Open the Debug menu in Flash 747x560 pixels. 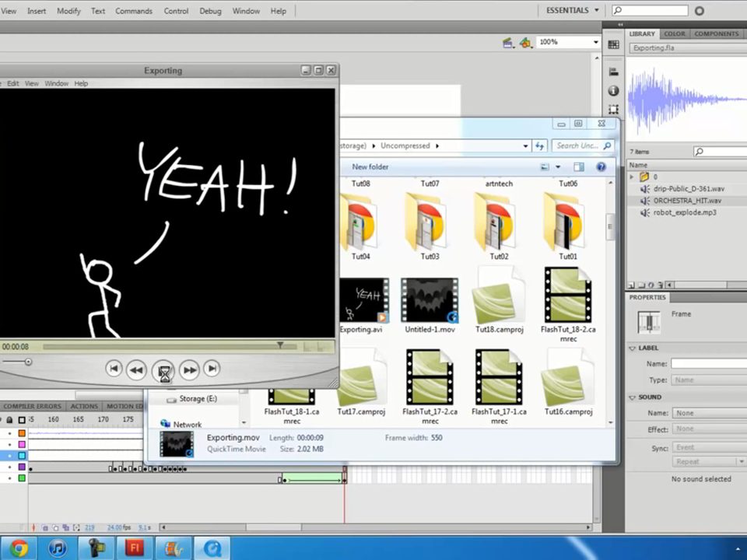coord(210,11)
